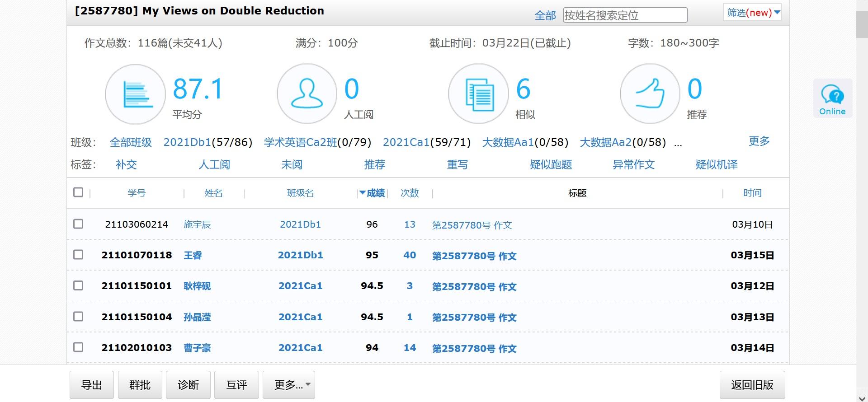Click the manual review person icon
Image resolution: width=868 pixels, height=402 pixels.
(307, 94)
